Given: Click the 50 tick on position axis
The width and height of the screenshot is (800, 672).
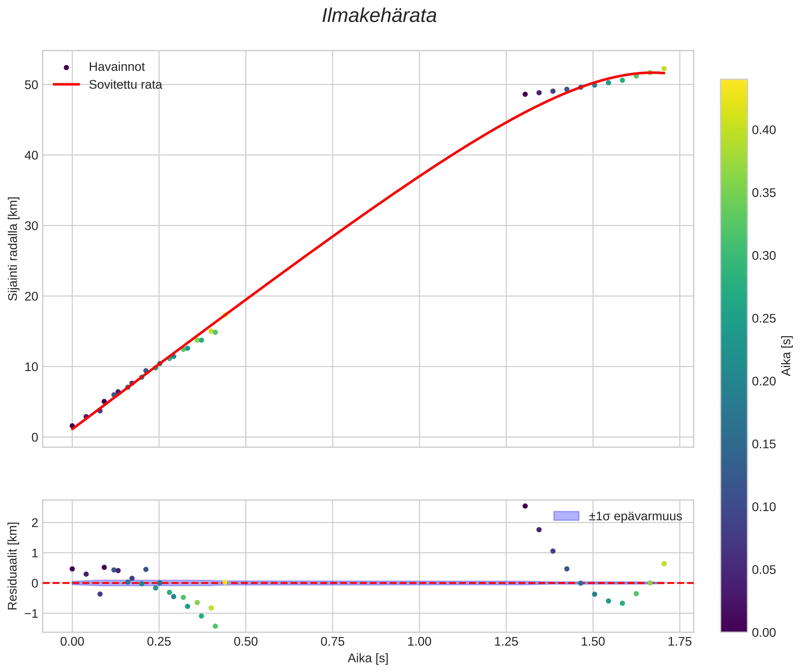Looking at the screenshot, I should pos(31,85).
